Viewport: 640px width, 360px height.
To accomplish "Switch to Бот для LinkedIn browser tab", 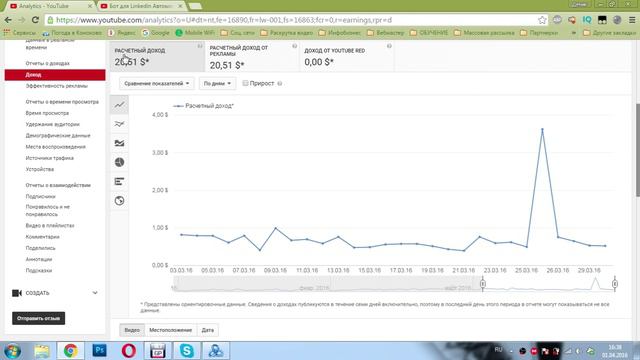I will click(x=141, y=6).
